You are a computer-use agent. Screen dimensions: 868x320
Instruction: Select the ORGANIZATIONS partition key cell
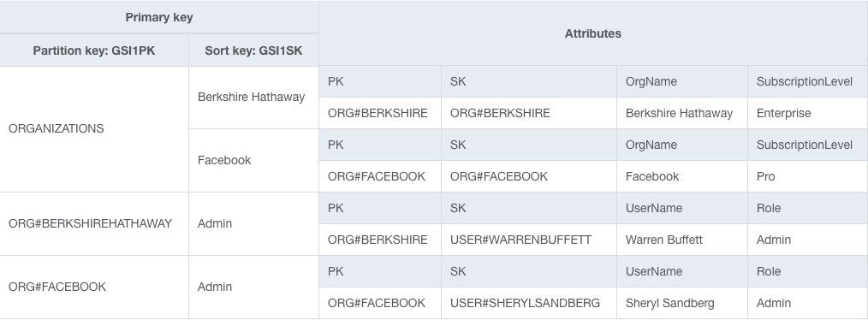[94, 129]
